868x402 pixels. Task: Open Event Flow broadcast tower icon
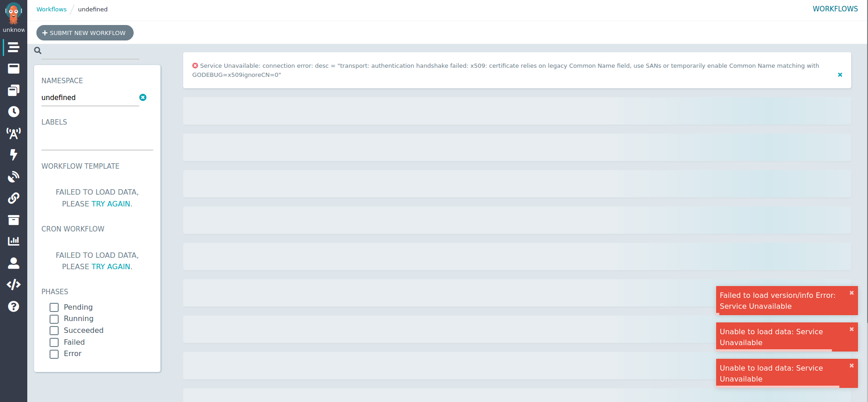coord(14,133)
